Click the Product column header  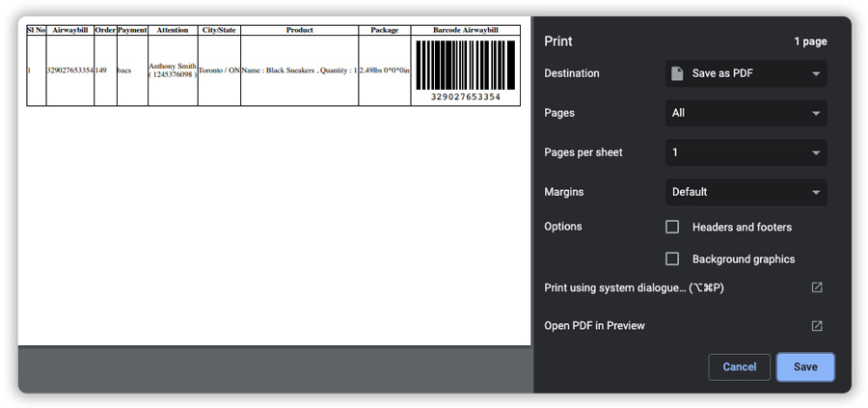click(300, 30)
